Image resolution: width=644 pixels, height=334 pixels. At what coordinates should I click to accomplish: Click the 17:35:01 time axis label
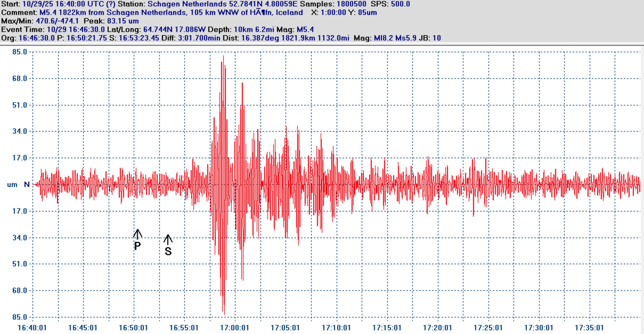coord(589,328)
